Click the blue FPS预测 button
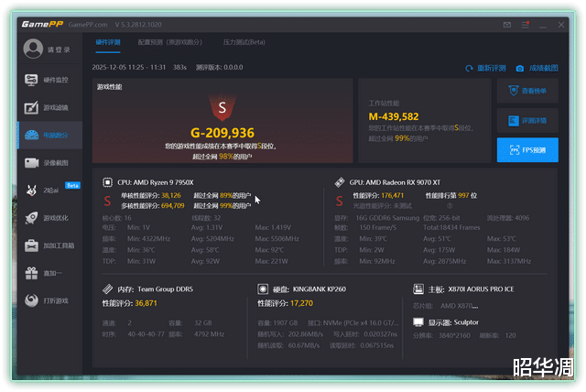 click(527, 150)
